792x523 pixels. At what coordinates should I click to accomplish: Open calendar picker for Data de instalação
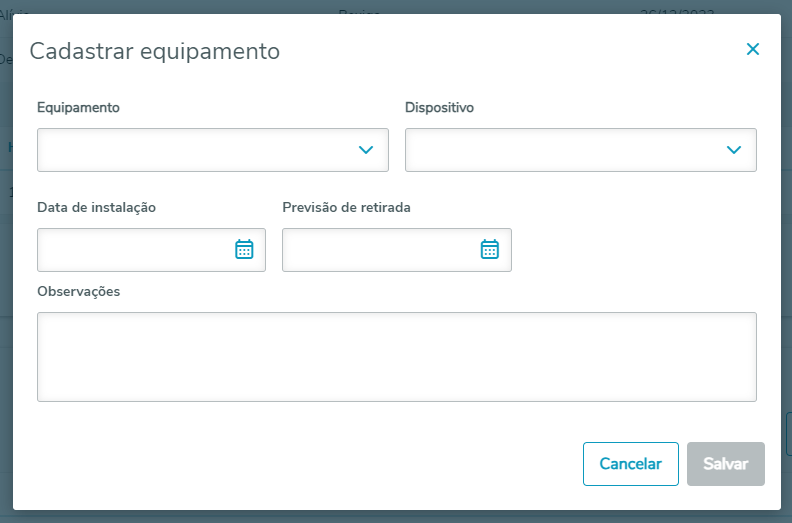click(244, 250)
